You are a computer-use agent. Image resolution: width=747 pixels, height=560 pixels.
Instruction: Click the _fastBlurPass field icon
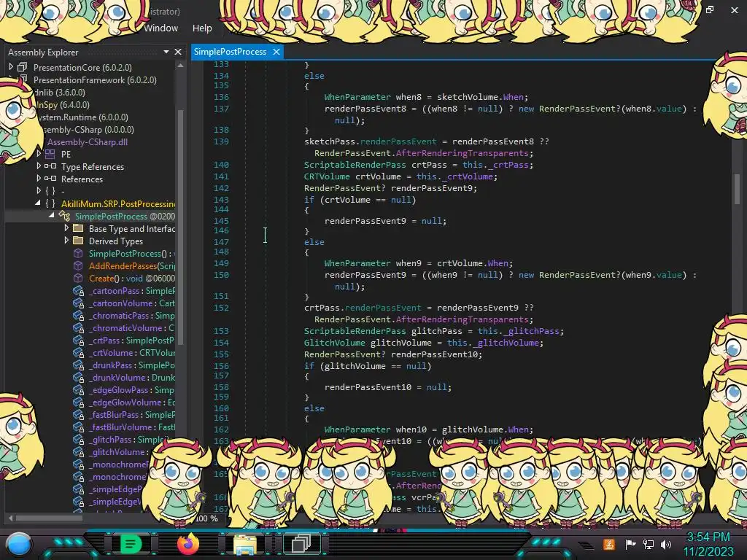pyautogui.click(x=79, y=414)
